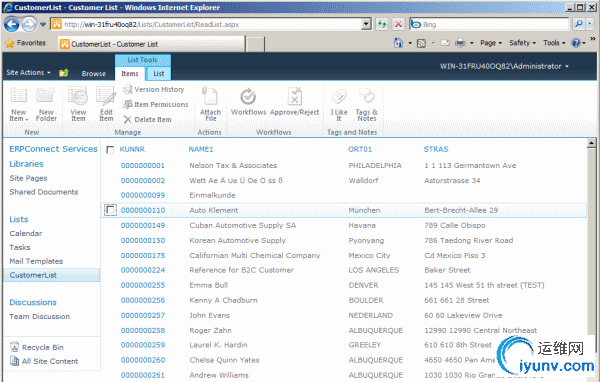Toggle the select-all checkbox beside KUNNR

coord(110,150)
